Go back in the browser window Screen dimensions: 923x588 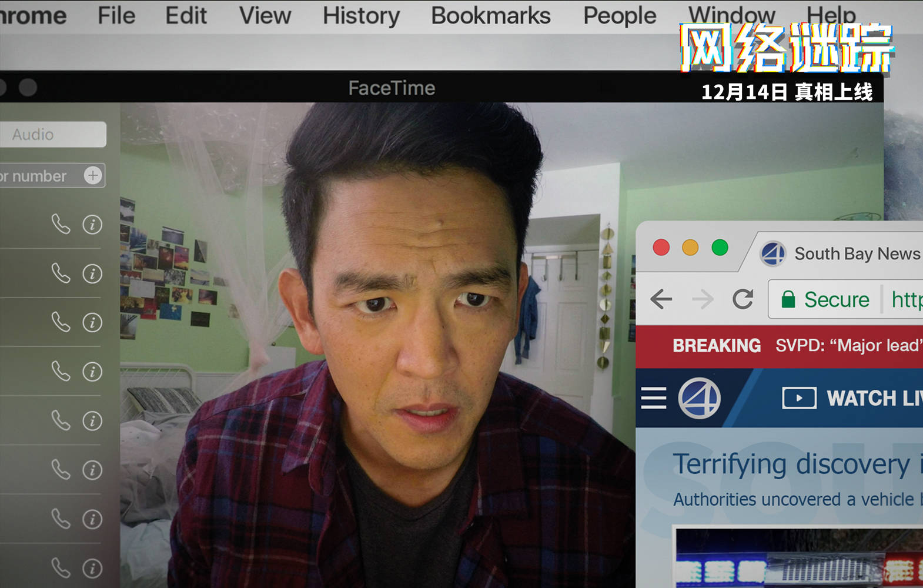(x=661, y=299)
